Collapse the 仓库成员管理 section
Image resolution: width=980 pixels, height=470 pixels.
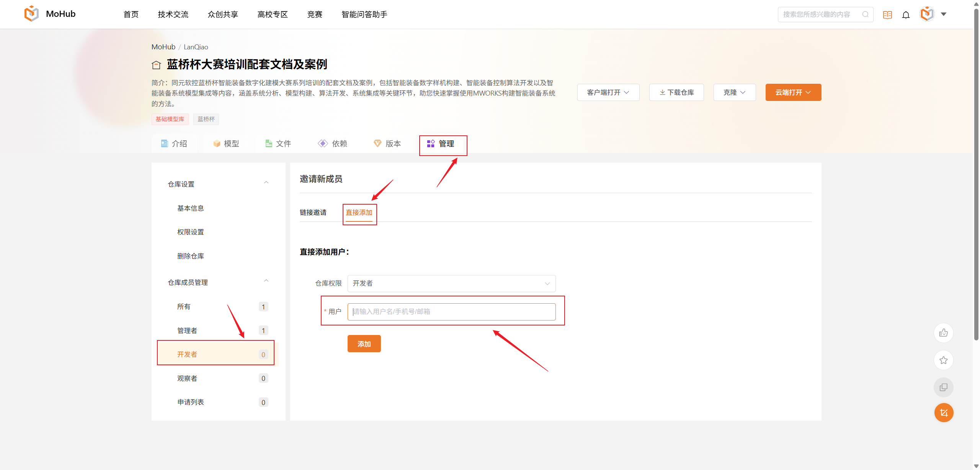point(266,281)
